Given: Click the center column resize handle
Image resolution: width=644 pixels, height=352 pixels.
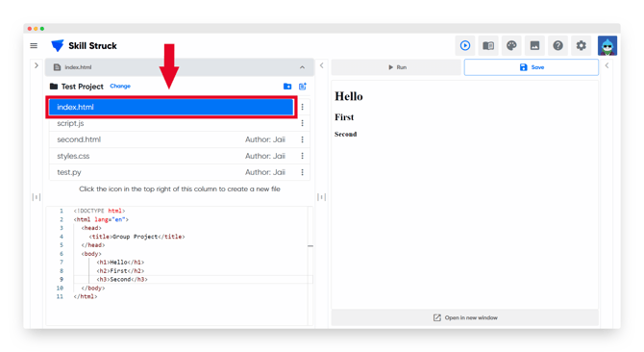Looking at the screenshot, I should tap(322, 197).
